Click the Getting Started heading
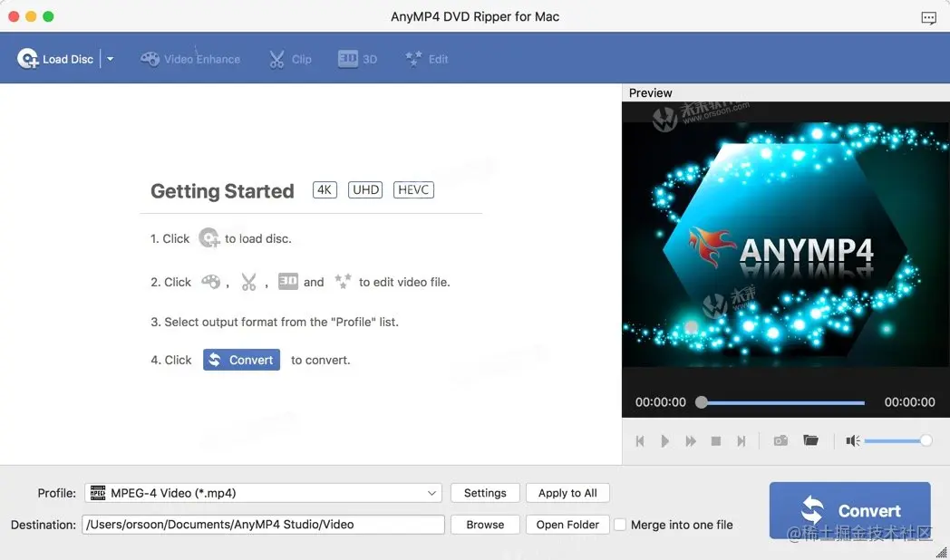This screenshot has width=950, height=560. coord(222,190)
